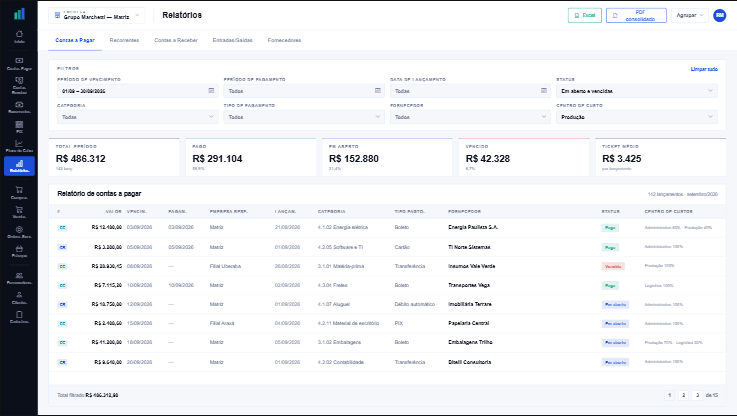
Task: Switch to the Recorrentes tab
Action: pos(124,40)
